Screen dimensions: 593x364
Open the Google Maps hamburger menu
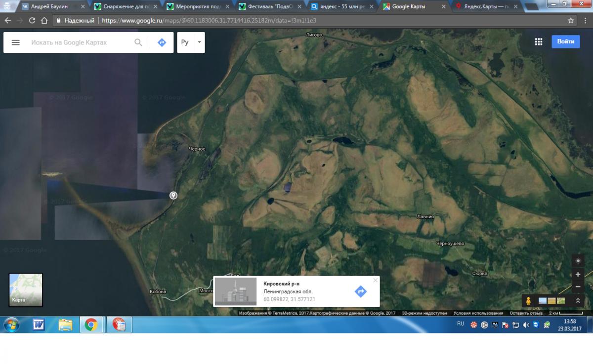click(15, 42)
